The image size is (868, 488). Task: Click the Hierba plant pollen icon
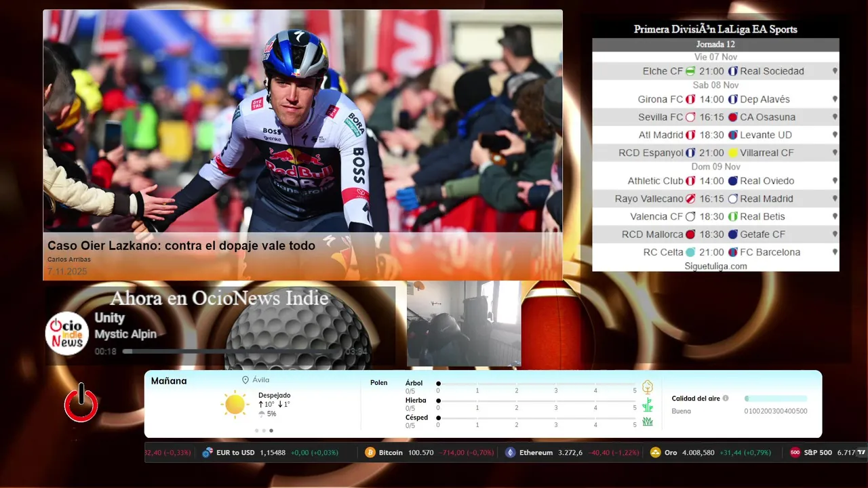point(648,405)
